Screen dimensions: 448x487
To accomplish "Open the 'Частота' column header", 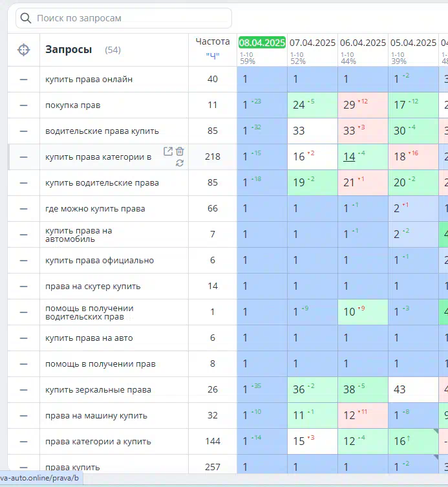I will [x=213, y=41].
